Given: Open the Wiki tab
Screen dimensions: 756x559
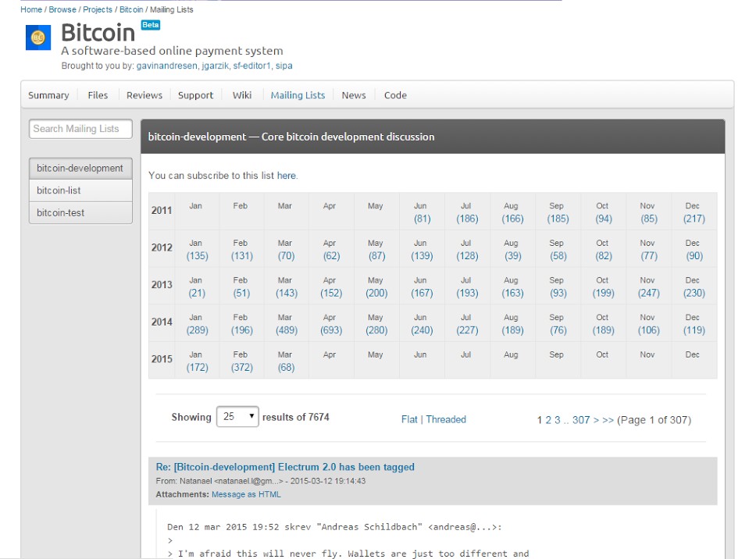Looking at the screenshot, I should click(241, 95).
